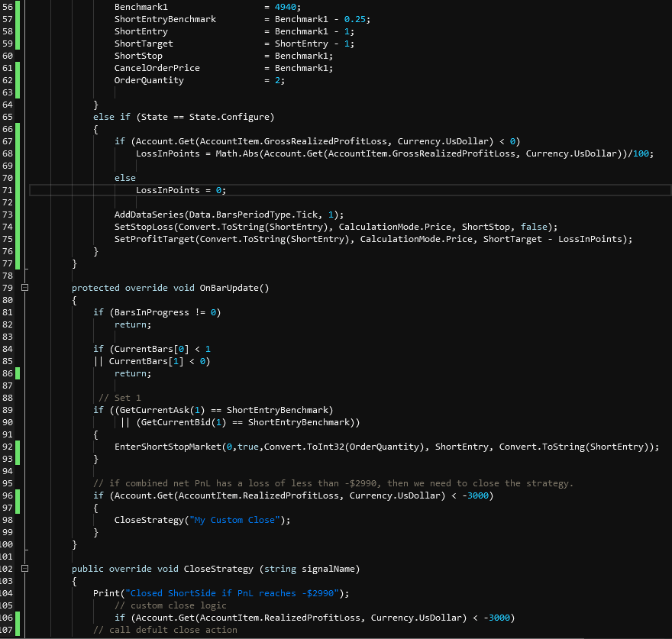Screen dimensions: 672x639
Task: Set a breakpoint on the Print statement line
Action: click(x=6, y=593)
